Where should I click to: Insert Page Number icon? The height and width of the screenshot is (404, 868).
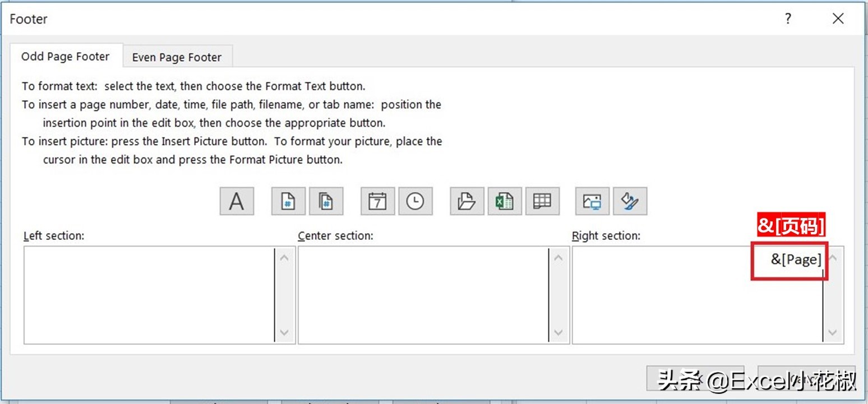288,201
